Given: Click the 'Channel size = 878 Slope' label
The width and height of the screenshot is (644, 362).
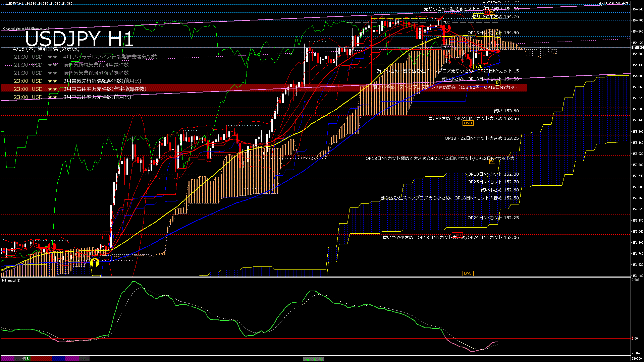Looking at the screenshot, I should [x=26, y=29].
